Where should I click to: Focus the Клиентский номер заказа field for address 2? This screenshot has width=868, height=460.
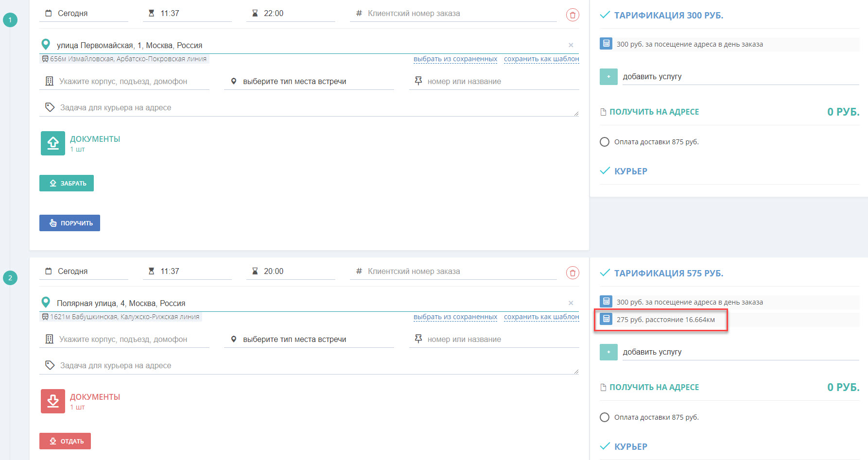pyautogui.click(x=453, y=272)
